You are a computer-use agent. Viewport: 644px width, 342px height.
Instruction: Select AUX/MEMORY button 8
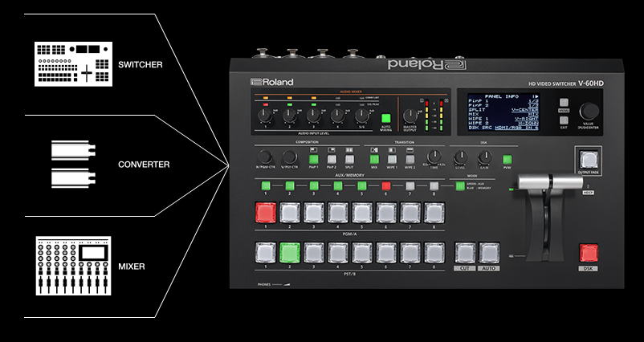[x=434, y=186]
